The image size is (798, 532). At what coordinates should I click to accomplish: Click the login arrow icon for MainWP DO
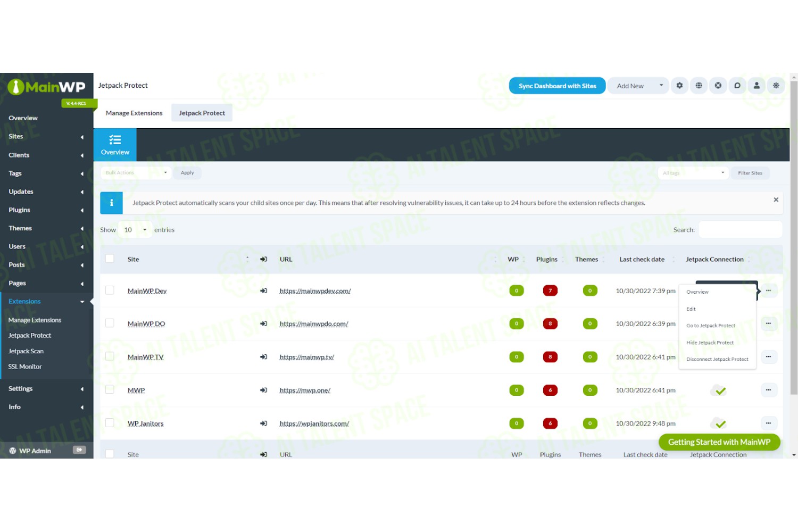263,323
